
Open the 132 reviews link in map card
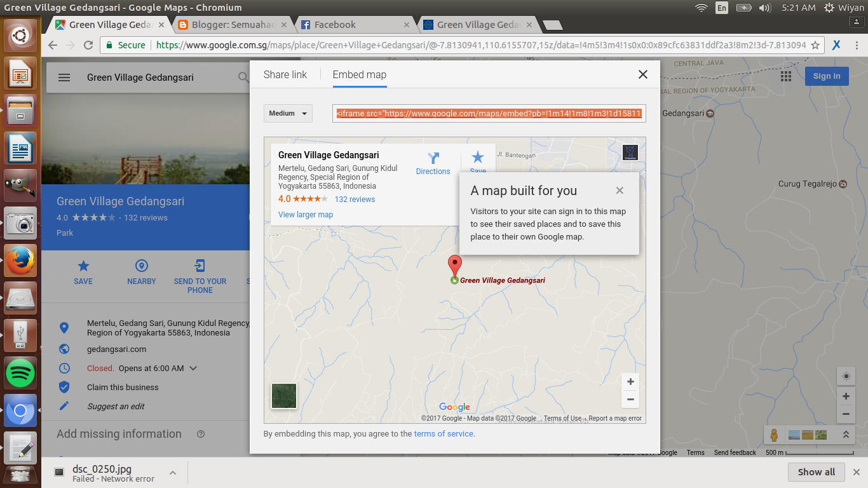(x=355, y=200)
